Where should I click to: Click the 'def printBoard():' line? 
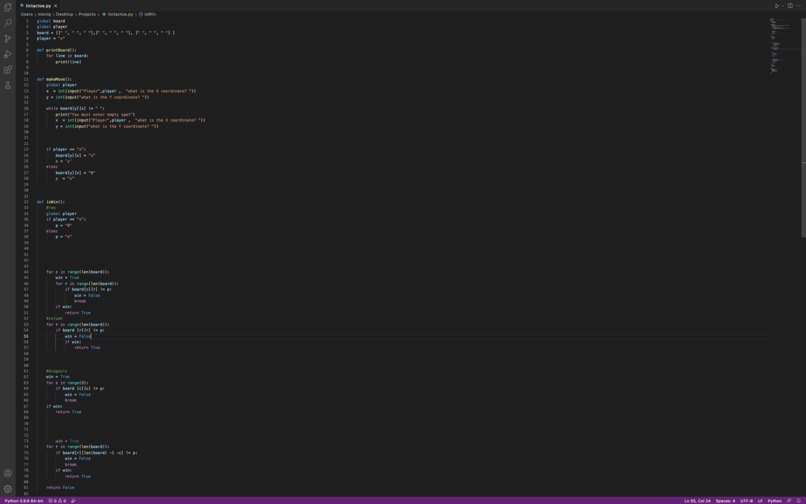click(57, 50)
